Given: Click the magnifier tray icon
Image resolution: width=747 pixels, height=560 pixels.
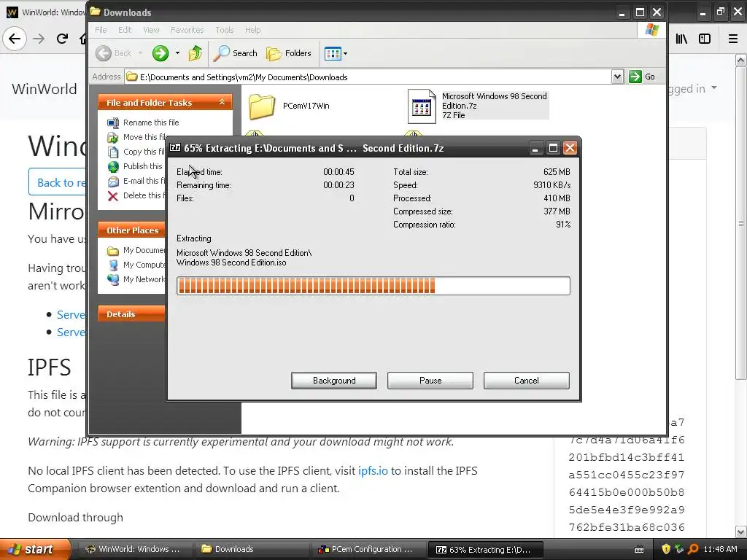Looking at the screenshot, I should (x=693, y=549).
